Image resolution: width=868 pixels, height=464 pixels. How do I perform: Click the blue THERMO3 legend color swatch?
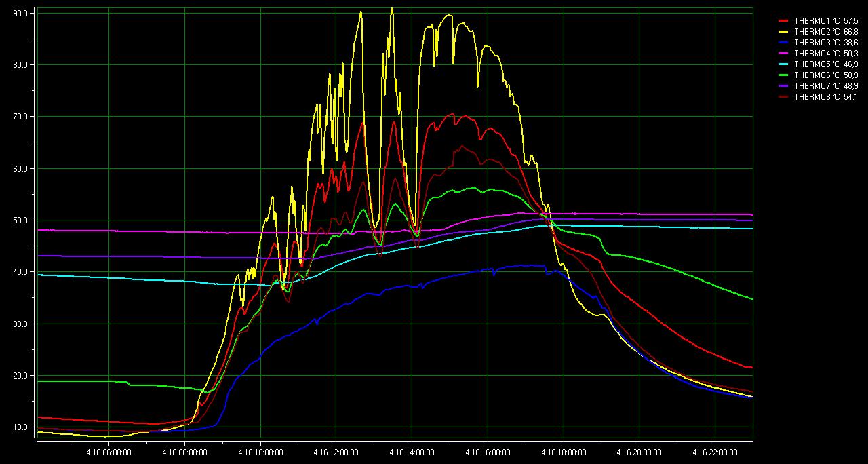click(784, 43)
